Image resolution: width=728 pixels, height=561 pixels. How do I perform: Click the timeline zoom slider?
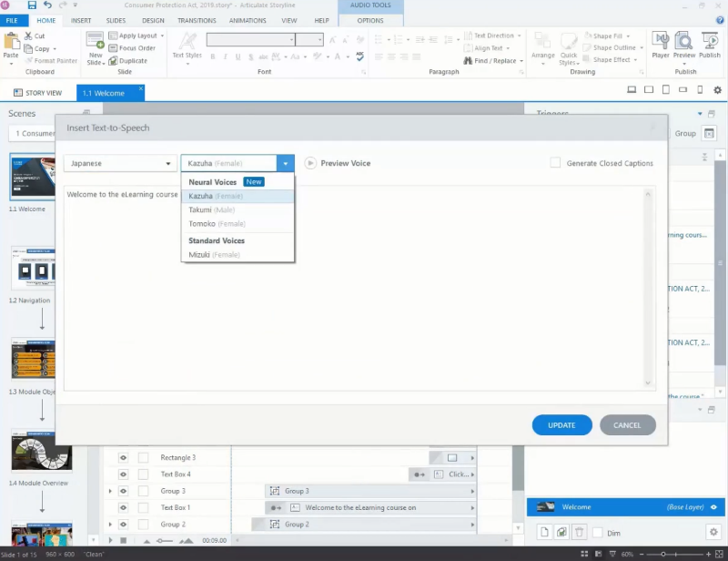[165, 541]
